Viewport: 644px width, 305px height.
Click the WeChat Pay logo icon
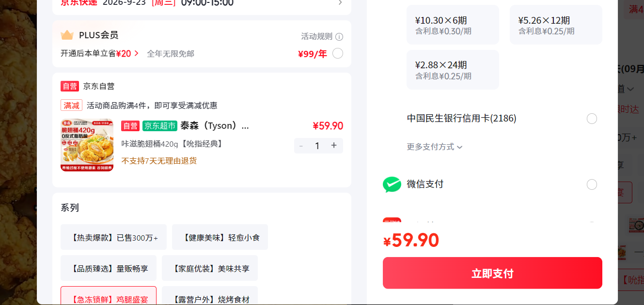pyautogui.click(x=392, y=184)
